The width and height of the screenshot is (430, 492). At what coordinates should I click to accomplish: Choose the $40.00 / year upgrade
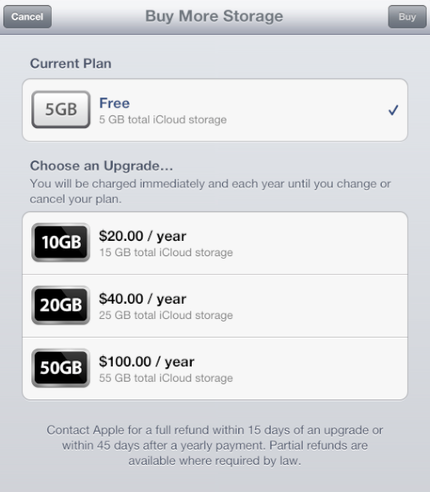click(215, 306)
